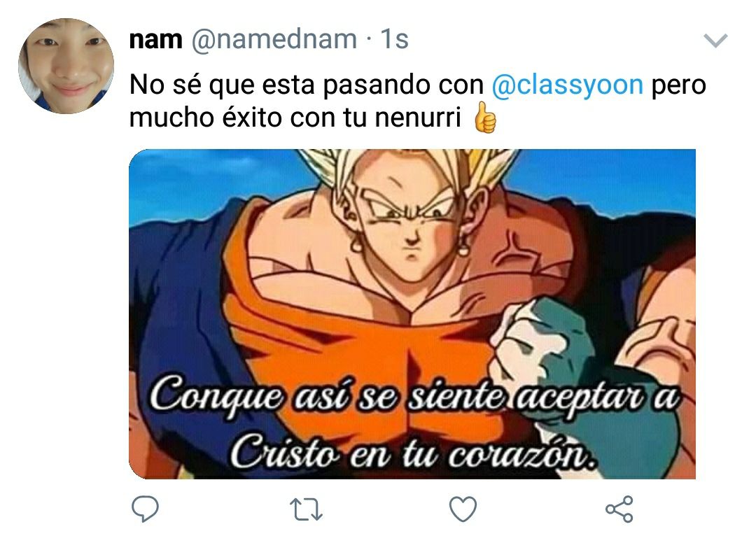Share the tweet using the share icon

[x=619, y=509]
